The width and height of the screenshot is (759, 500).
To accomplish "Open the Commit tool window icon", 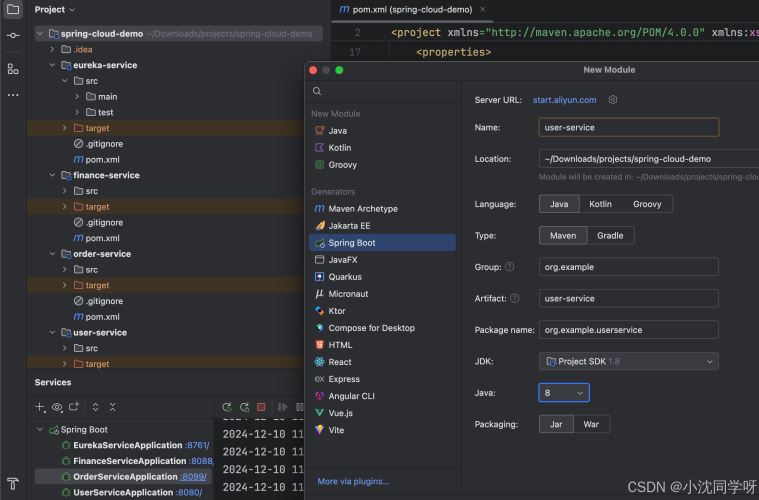I will [13, 35].
